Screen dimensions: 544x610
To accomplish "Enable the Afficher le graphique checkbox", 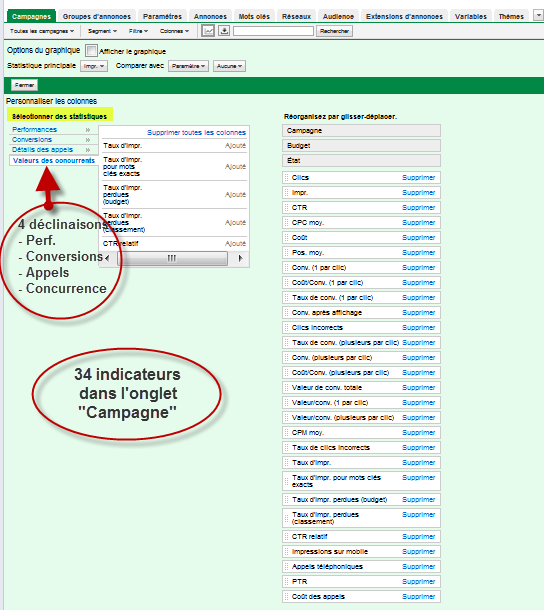I will 91,51.
